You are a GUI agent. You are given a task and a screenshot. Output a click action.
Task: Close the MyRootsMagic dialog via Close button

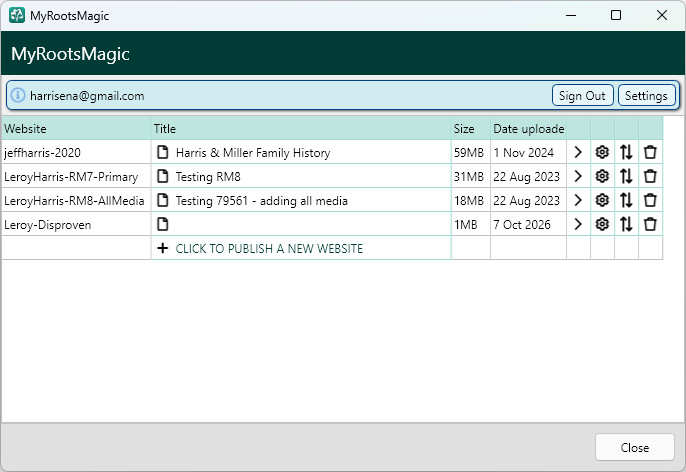pos(634,447)
